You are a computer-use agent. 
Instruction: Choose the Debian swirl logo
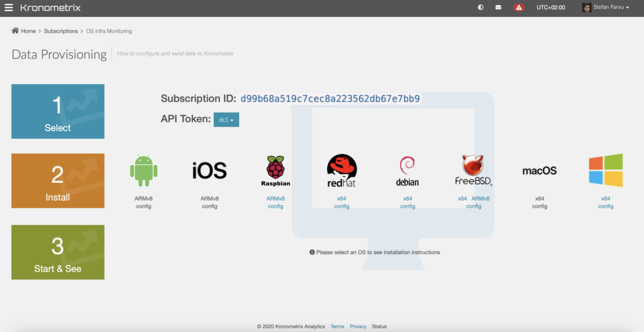[x=408, y=171]
